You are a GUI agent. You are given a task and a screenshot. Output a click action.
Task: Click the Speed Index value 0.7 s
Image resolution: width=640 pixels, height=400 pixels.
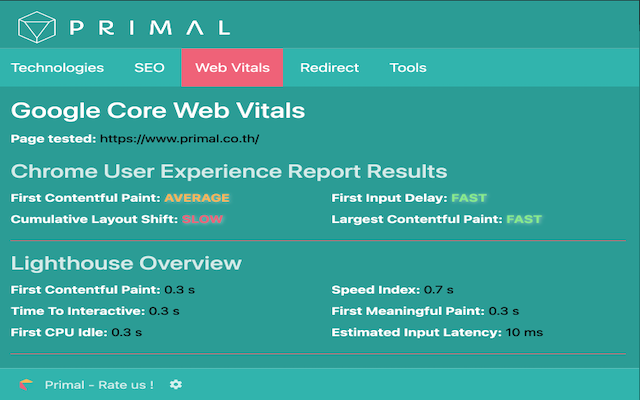439,290
